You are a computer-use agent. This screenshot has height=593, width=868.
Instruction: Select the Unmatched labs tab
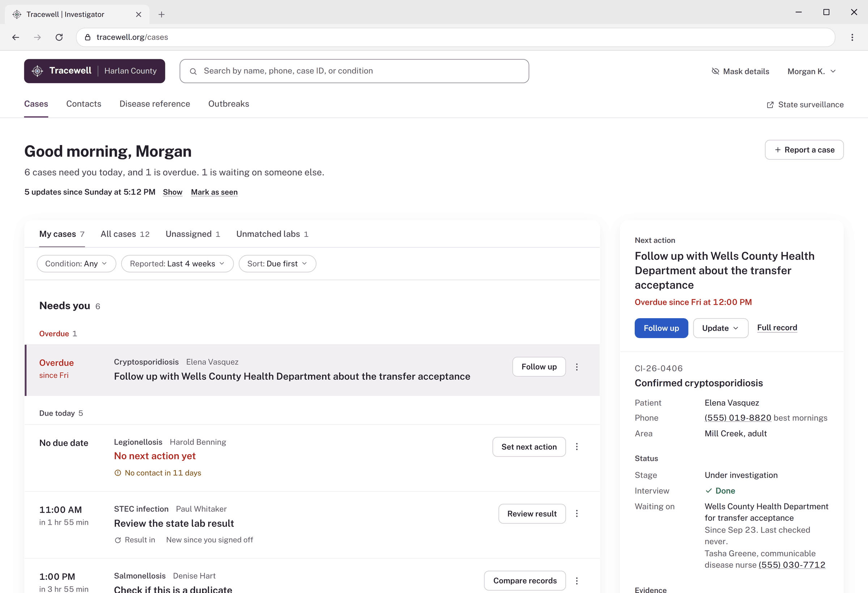click(272, 234)
